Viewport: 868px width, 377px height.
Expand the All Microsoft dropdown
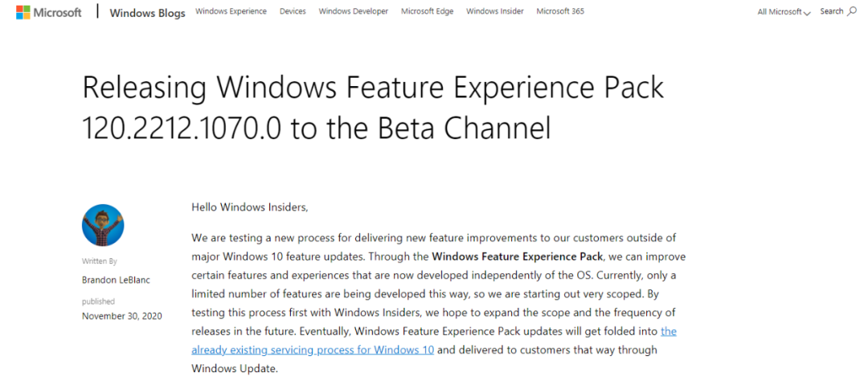click(784, 11)
